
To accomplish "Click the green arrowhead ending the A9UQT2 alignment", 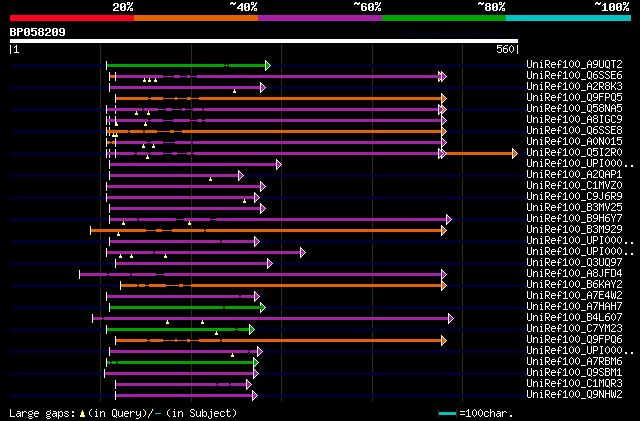I will pyautogui.click(x=268, y=65).
